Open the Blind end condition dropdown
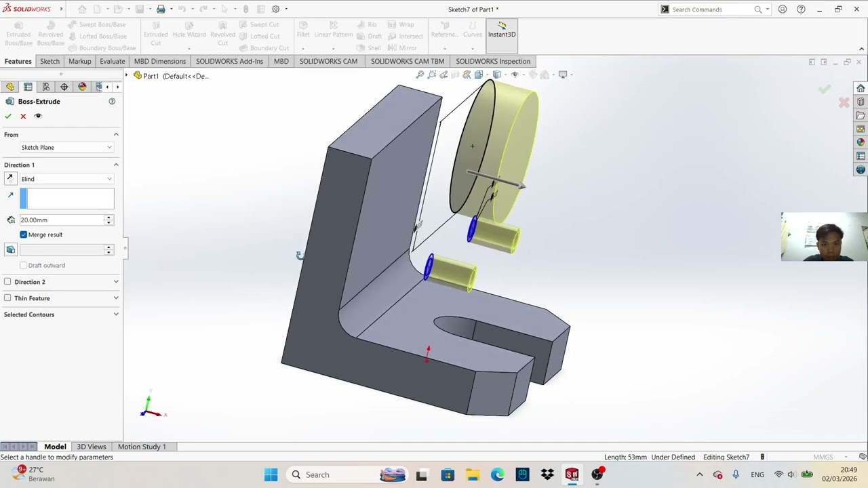 click(x=66, y=179)
